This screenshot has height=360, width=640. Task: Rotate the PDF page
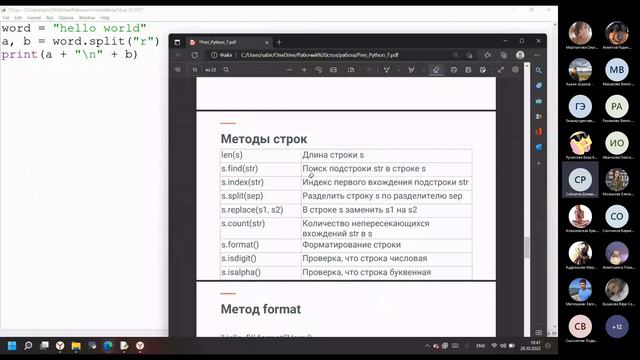tap(319, 70)
